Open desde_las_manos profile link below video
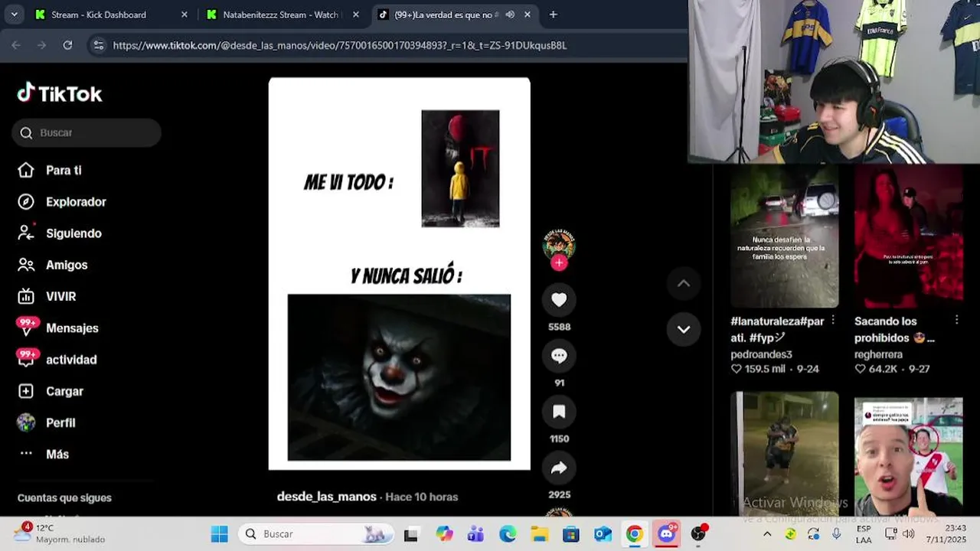The width and height of the screenshot is (980, 551). pyautogui.click(x=327, y=497)
